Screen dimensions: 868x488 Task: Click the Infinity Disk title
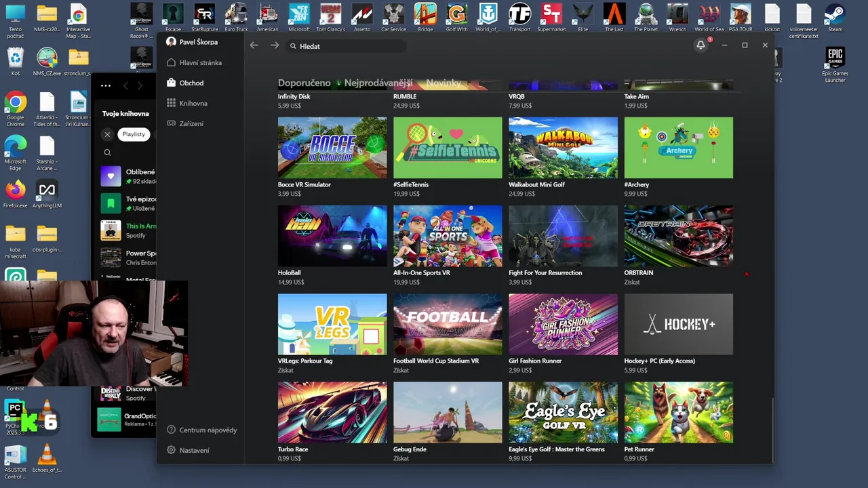[x=294, y=96]
